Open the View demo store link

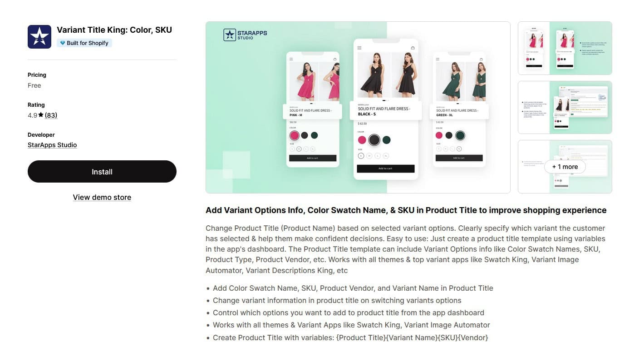[102, 197]
